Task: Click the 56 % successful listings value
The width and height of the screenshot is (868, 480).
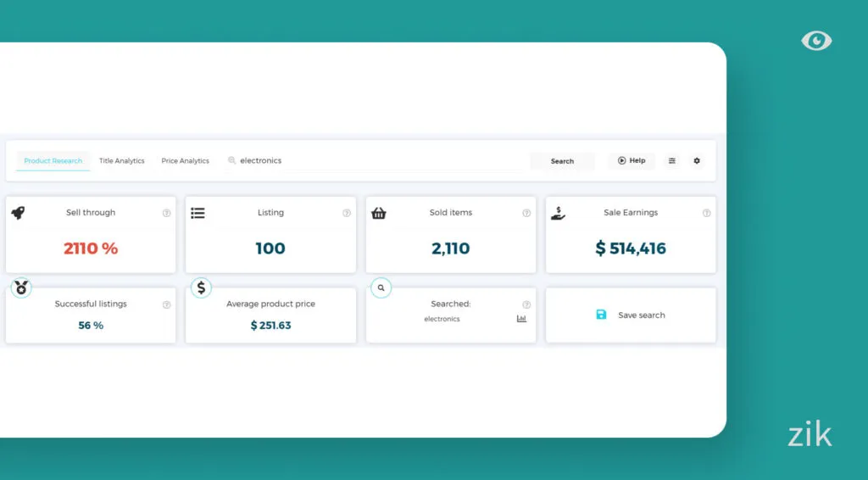Action: (x=91, y=326)
